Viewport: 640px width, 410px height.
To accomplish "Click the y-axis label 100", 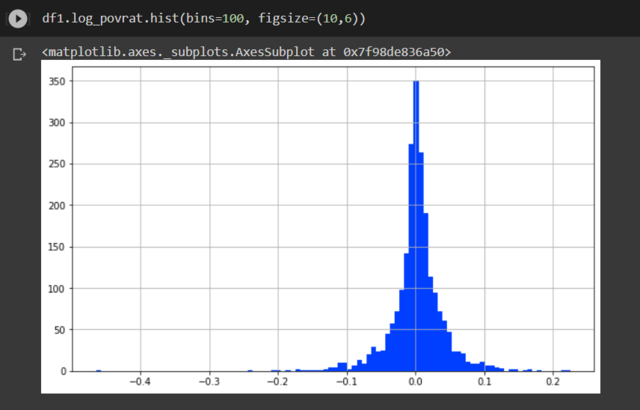I will 57,289.
